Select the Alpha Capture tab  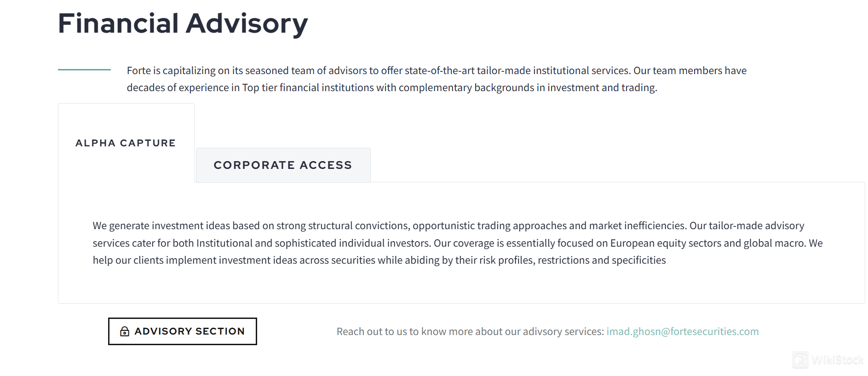pos(126,143)
